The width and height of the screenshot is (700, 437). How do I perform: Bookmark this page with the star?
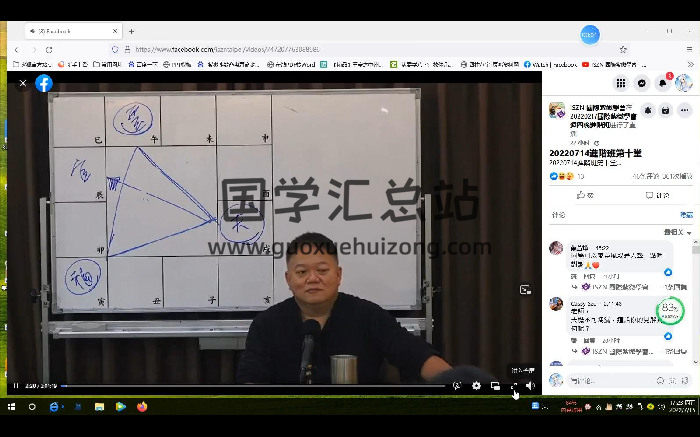[623, 50]
